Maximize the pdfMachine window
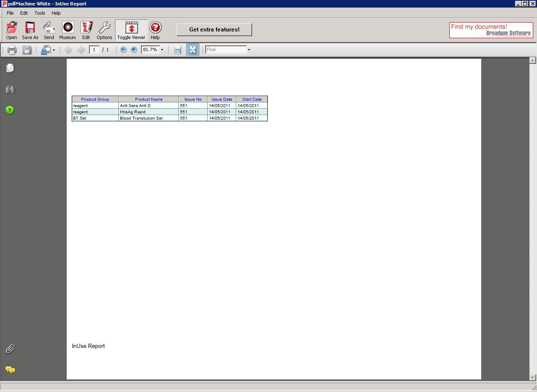 click(x=525, y=4)
